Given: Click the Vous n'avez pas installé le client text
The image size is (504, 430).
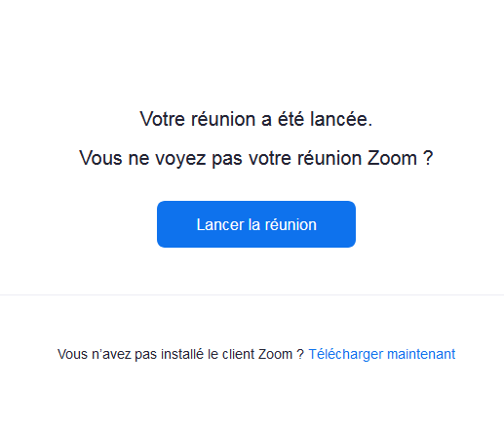Looking at the screenshot, I should tap(157, 354).
